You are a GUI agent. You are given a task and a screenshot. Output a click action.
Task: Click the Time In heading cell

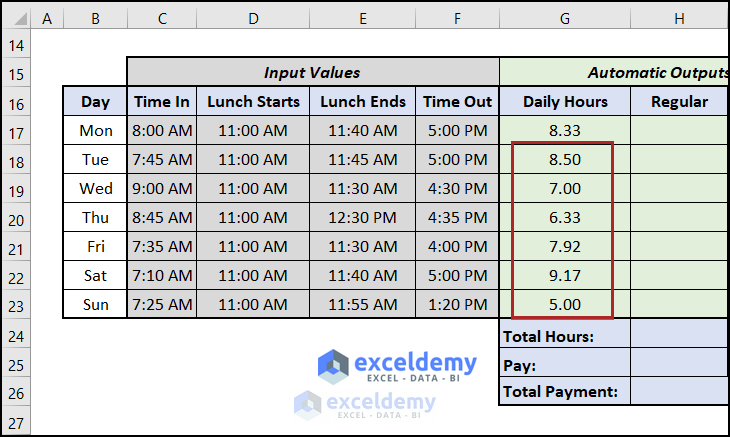coord(162,101)
